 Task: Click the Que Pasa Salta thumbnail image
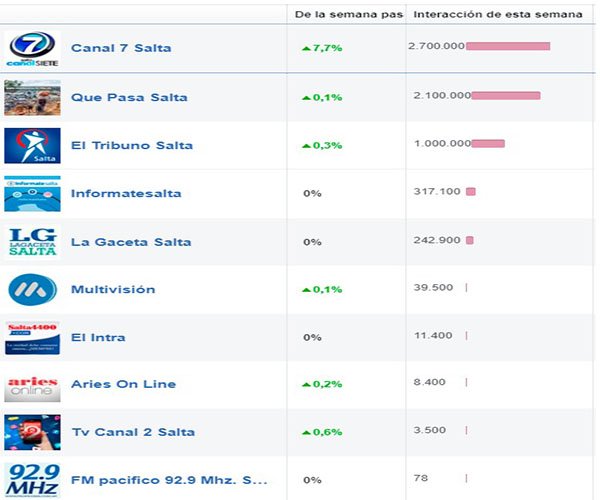[32, 97]
